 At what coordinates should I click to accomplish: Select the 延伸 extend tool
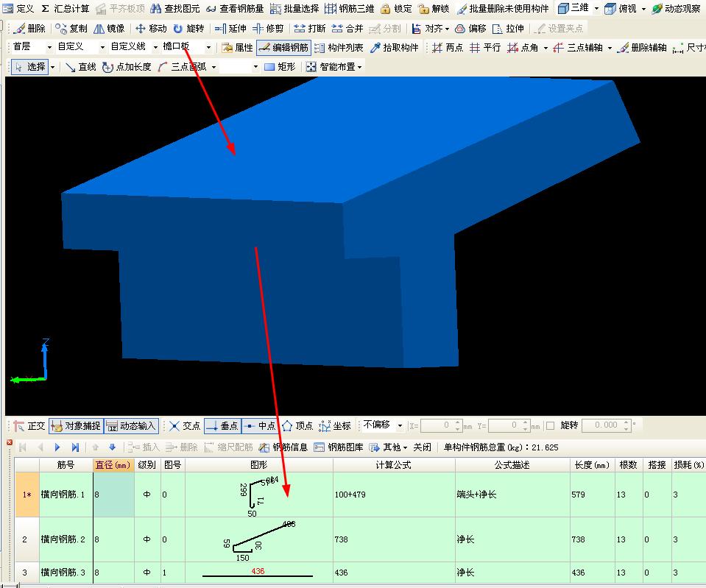click(230, 29)
